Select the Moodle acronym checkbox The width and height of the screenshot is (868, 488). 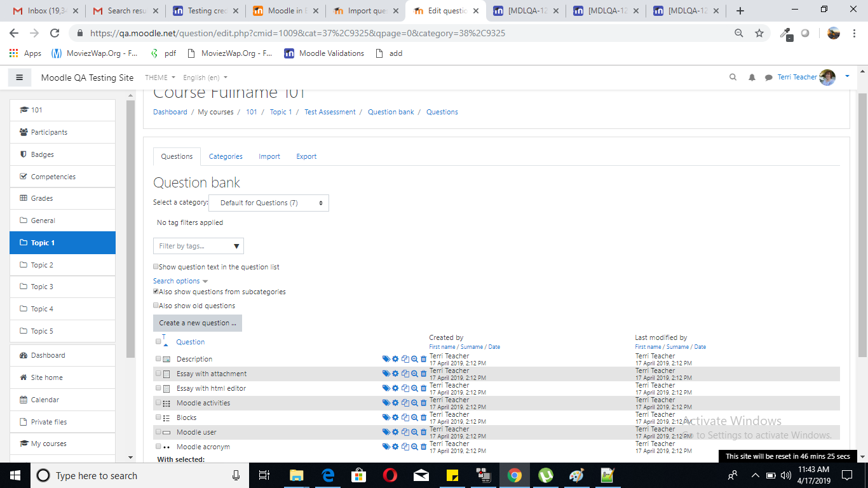(x=158, y=447)
